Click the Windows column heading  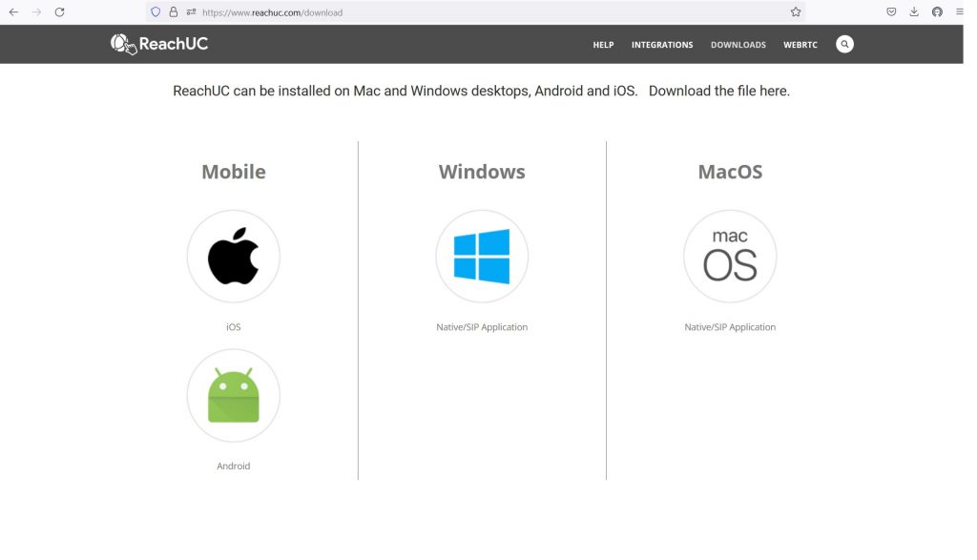(x=482, y=172)
